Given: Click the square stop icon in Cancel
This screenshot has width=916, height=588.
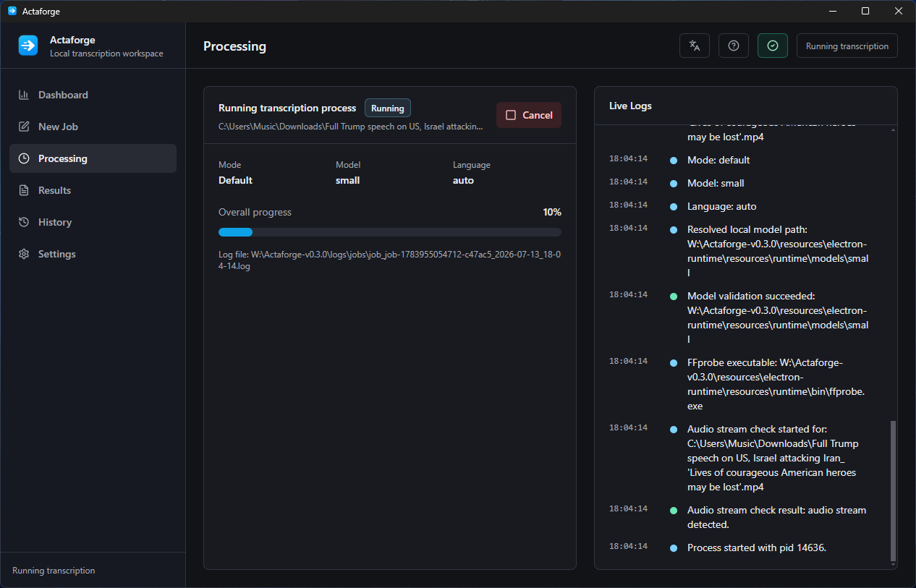Looking at the screenshot, I should (x=511, y=115).
